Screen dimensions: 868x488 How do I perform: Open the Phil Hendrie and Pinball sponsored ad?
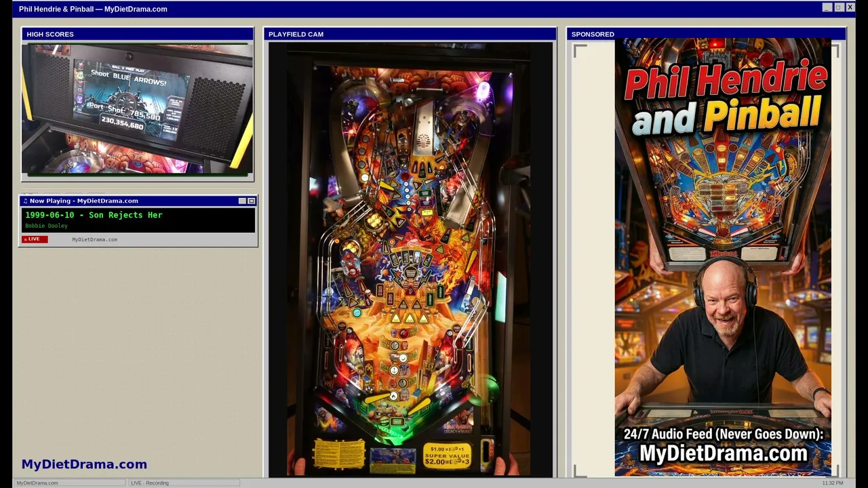[x=723, y=258]
